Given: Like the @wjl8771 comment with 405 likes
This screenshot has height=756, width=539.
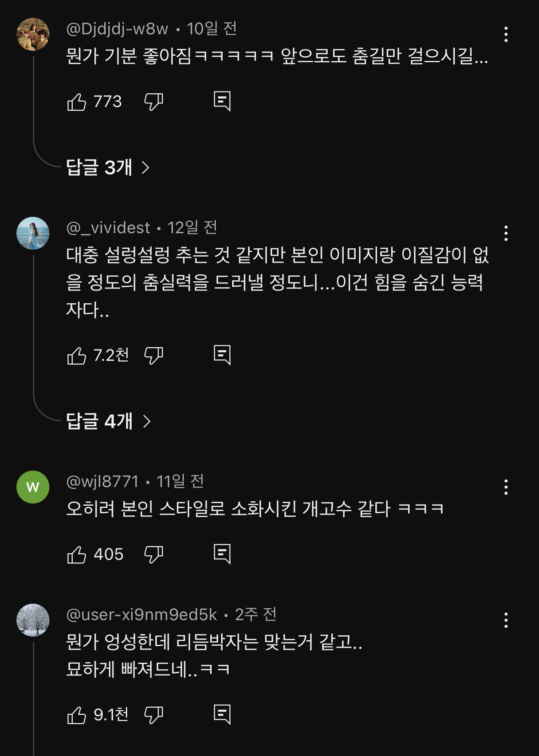Looking at the screenshot, I should (77, 554).
